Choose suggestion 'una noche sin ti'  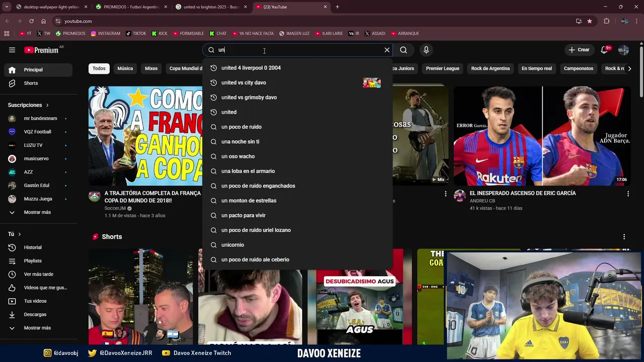click(x=297, y=142)
